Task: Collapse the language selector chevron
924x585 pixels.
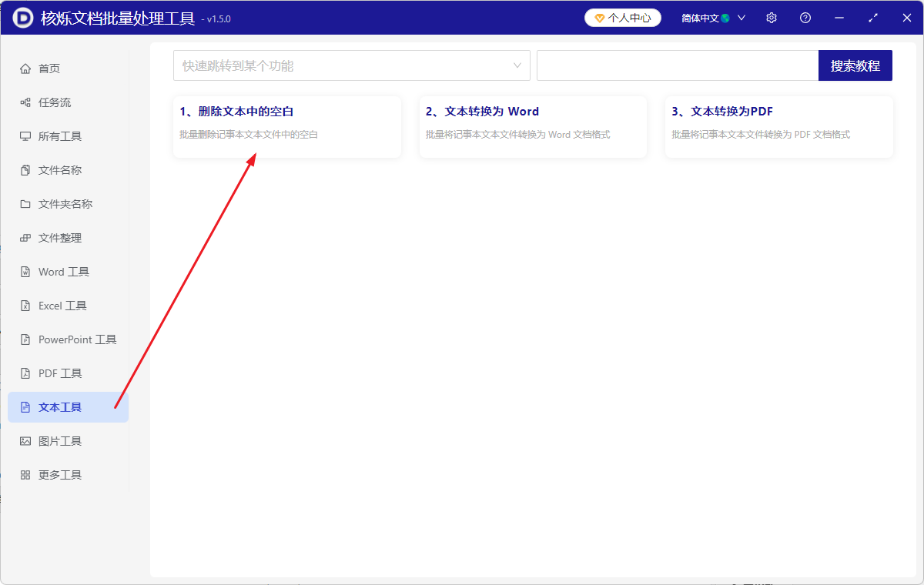Action: tap(741, 17)
